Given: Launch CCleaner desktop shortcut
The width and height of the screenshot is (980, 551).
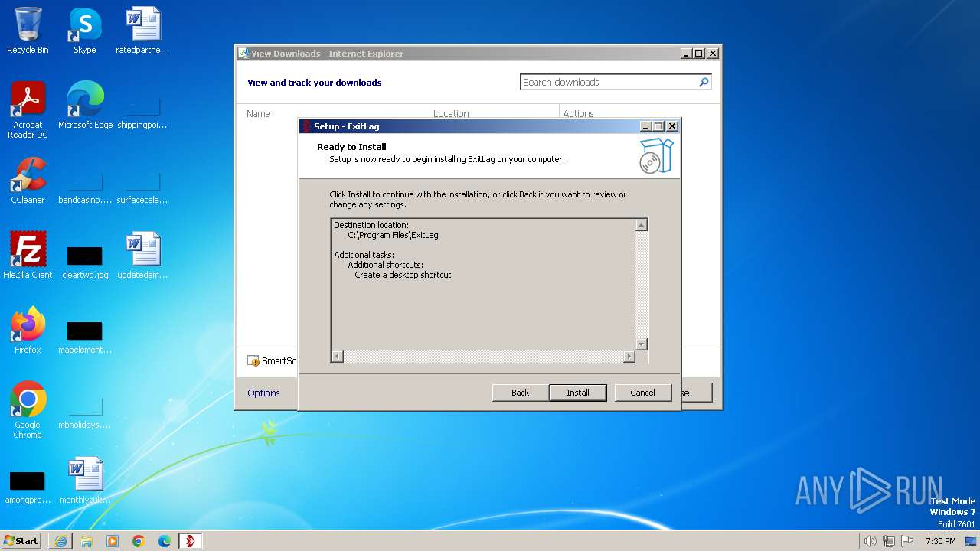Looking at the screenshot, I should coord(28,181).
